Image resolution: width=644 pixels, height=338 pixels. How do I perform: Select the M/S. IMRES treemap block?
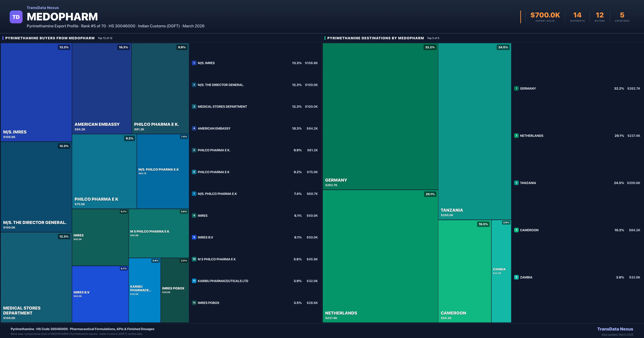(x=36, y=93)
